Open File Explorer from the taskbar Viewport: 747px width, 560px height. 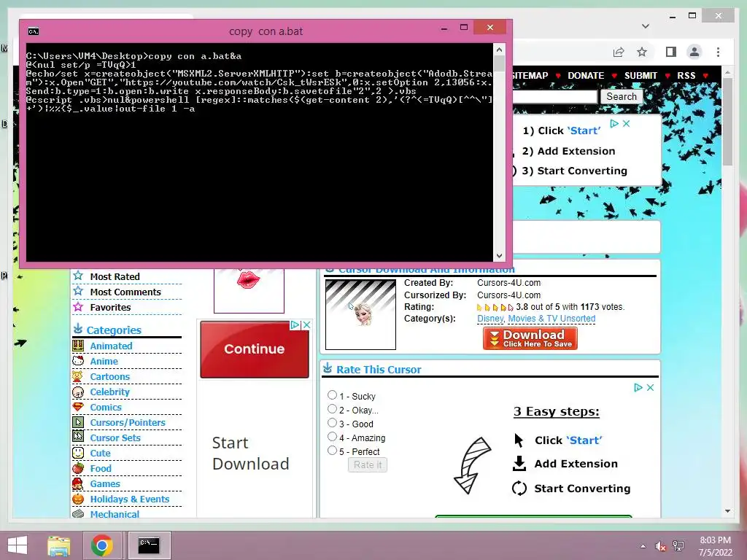(59, 545)
